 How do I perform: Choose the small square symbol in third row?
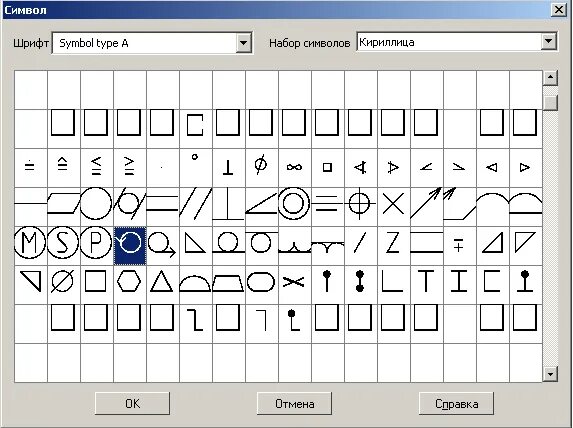click(x=327, y=167)
